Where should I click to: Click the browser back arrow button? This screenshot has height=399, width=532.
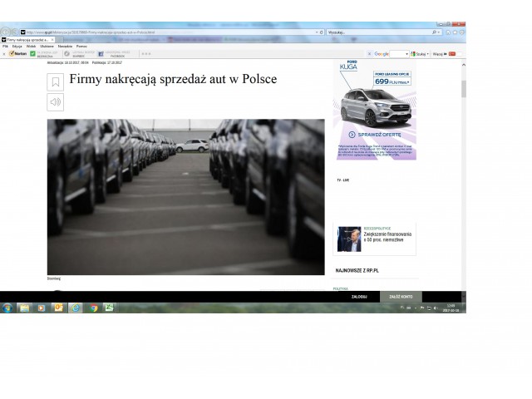pos(6,32)
